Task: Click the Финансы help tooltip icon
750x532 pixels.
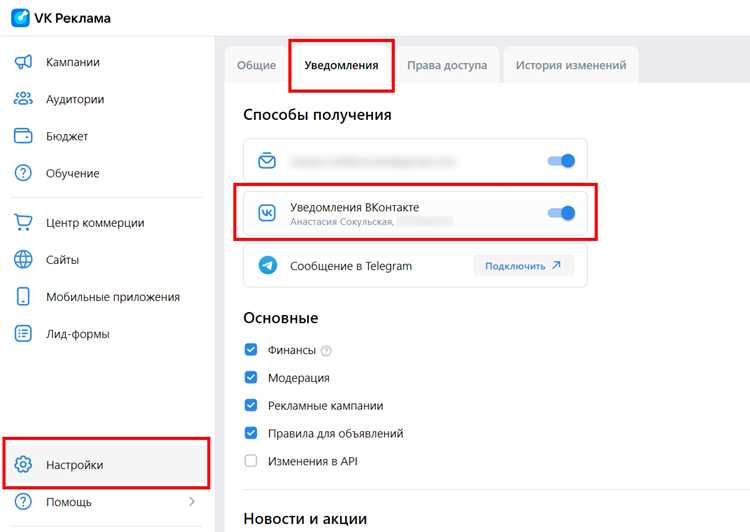Action: click(326, 351)
